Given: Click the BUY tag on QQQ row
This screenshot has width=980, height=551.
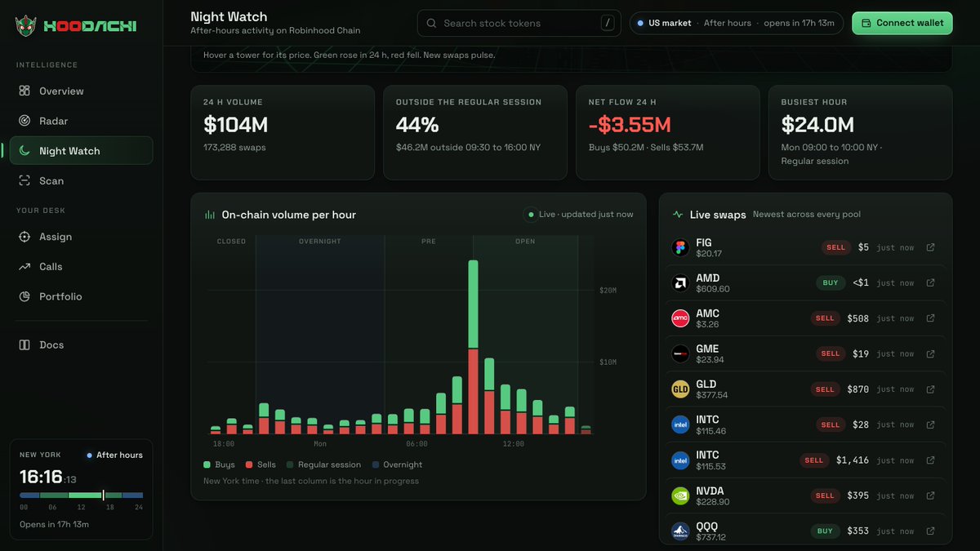Looking at the screenshot, I should click(825, 531).
